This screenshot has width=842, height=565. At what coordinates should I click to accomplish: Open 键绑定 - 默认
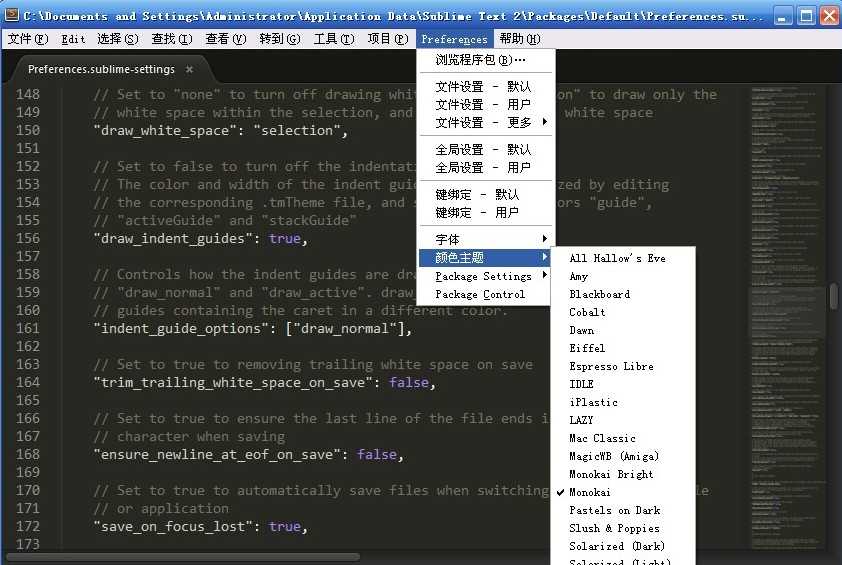pyautogui.click(x=485, y=194)
